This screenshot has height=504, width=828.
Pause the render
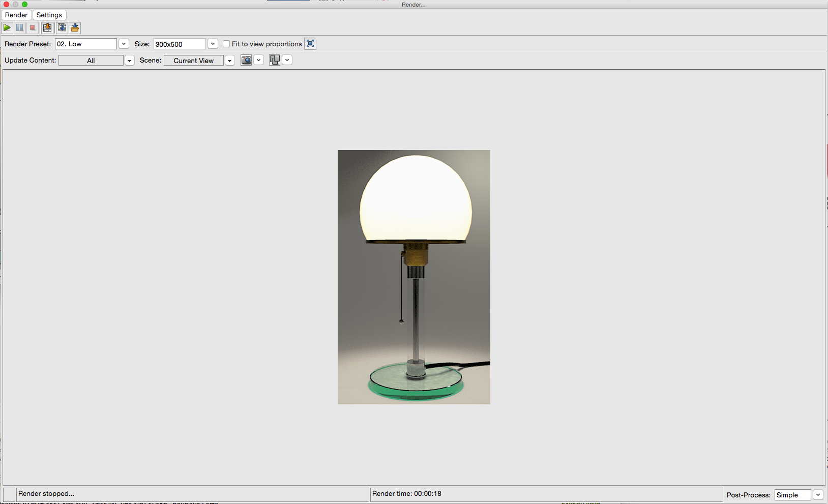tap(20, 28)
